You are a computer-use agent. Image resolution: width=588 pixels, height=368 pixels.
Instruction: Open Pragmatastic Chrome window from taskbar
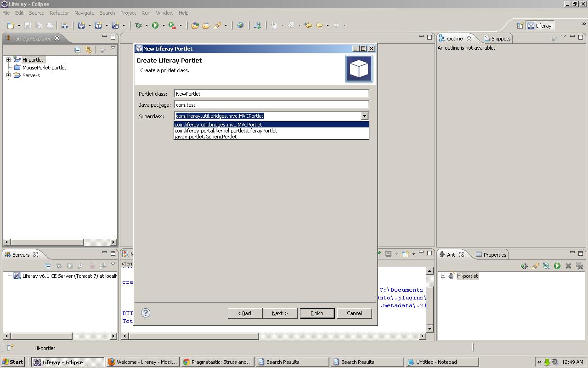(217, 362)
